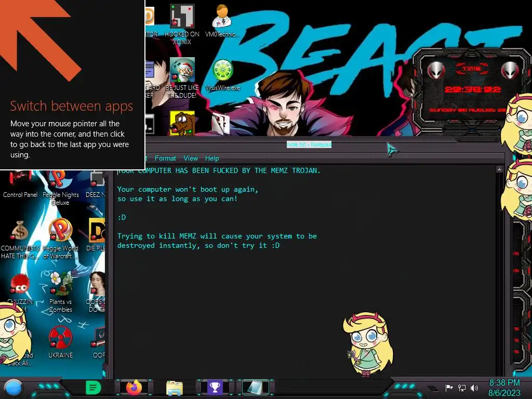Screen dimensions: 532x399
Task: Click the line 'so use it as long as you can!'
Action: tap(177, 199)
